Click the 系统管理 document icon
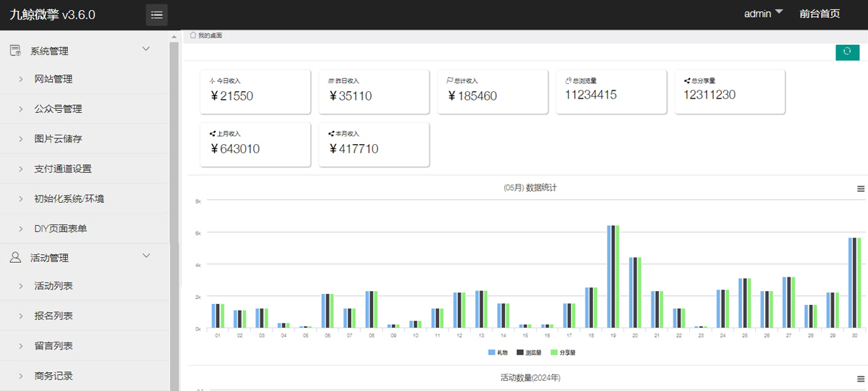 coord(14,51)
